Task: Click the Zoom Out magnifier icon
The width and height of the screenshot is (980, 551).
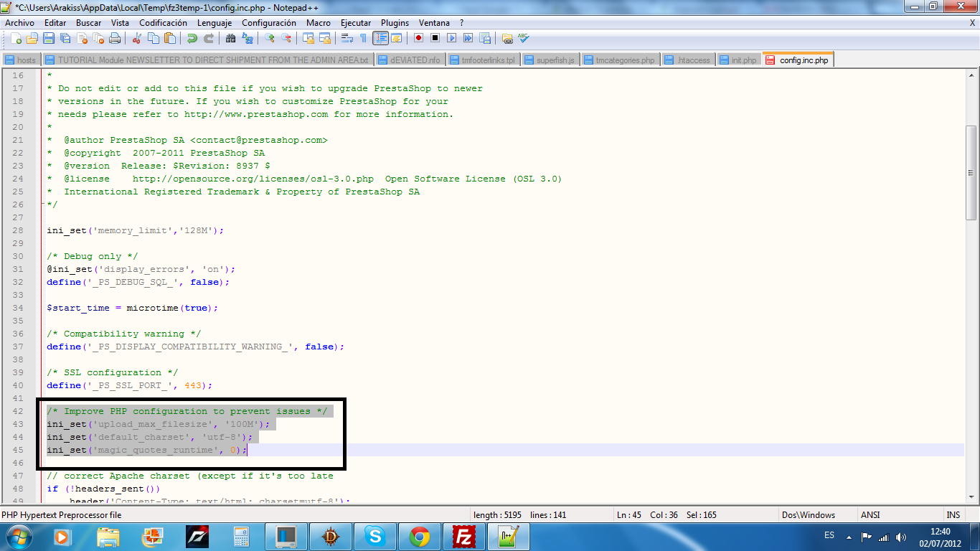Action: 286,38
